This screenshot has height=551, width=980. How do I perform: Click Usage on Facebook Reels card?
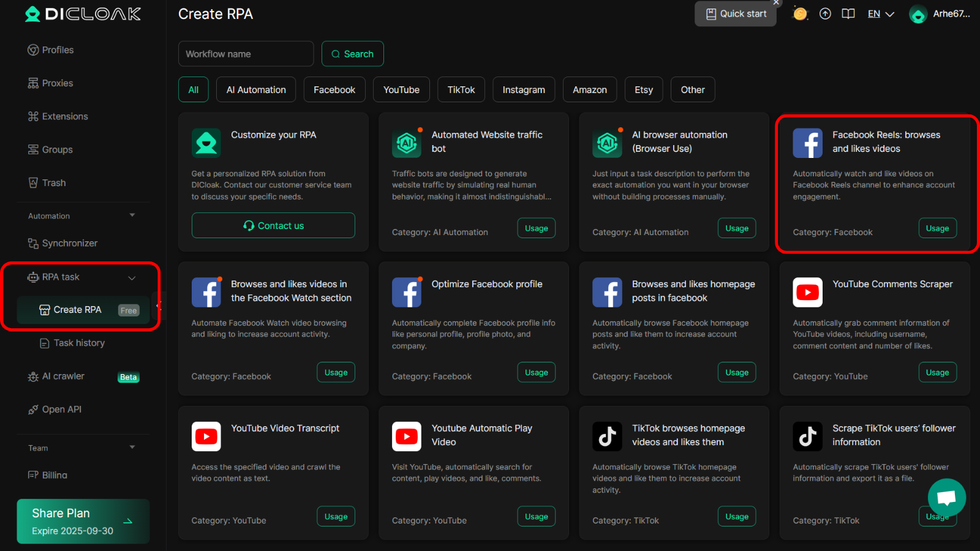coord(938,228)
